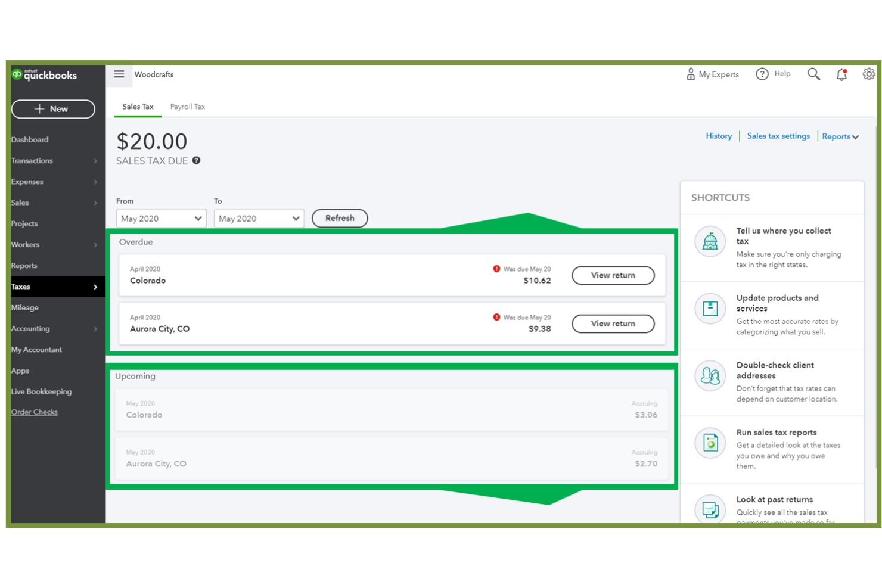Screen dimensions: 882x588
Task: View return for overdue Colorado tax
Action: click(x=613, y=275)
